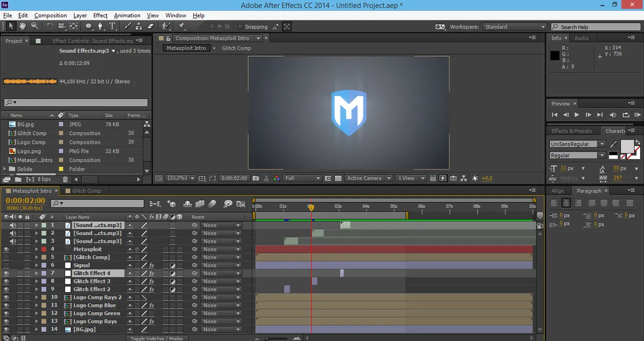The image size is (644, 341).
Task: Click the red label swatch of Metasploit layer
Action: pyautogui.click(x=44, y=249)
